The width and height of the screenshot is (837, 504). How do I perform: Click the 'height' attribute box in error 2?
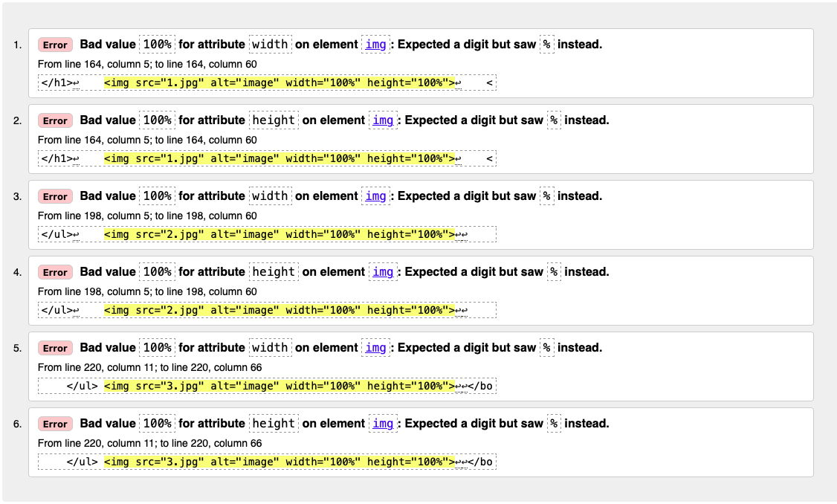click(x=274, y=120)
